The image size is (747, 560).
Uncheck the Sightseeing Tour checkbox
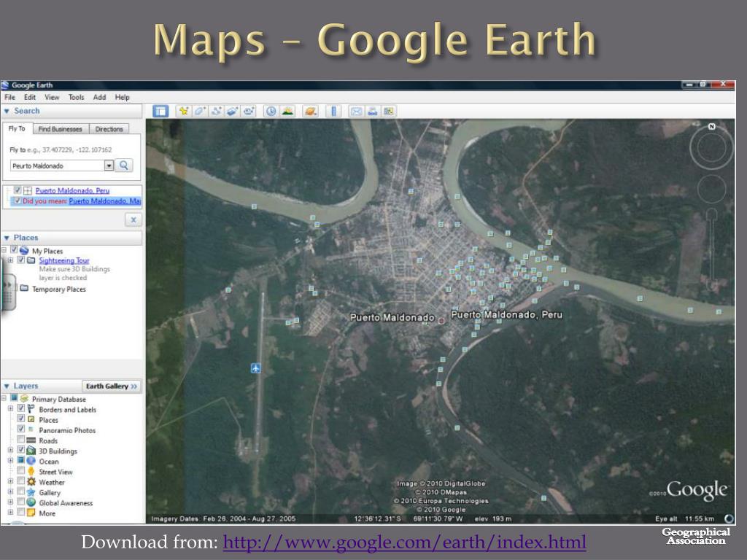click(21, 260)
